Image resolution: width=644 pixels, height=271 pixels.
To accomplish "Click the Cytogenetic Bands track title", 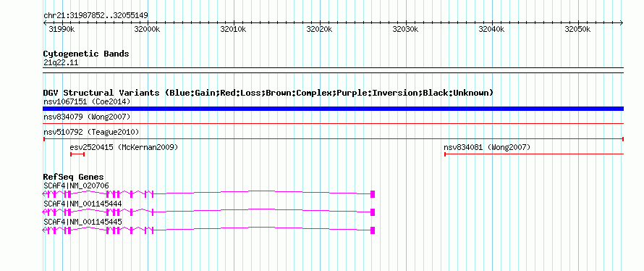I will coord(86,54).
